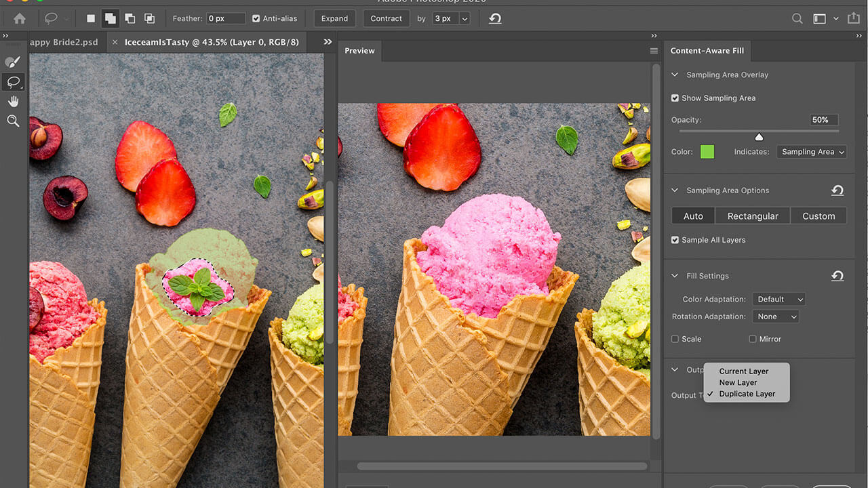Close the IceceamIsTasty document tab

click(x=115, y=42)
